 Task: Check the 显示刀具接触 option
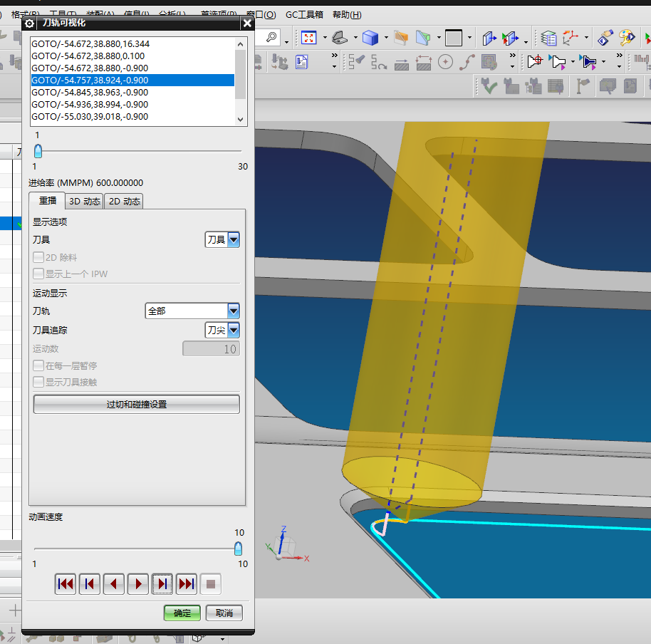[38, 383]
